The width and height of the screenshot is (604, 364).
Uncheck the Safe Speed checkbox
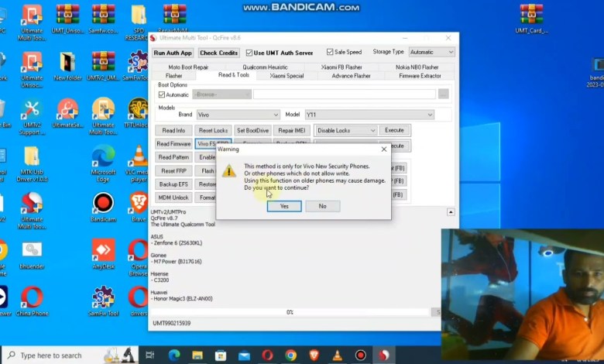click(330, 53)
